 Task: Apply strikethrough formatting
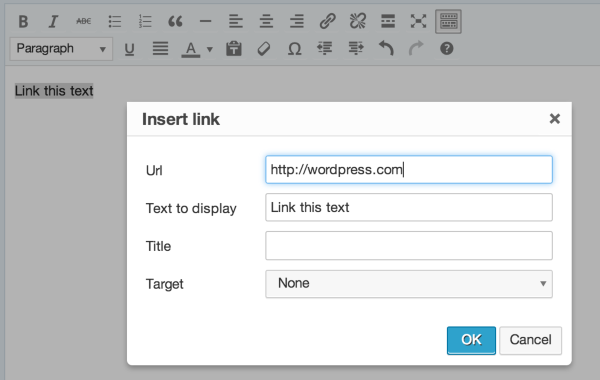click(x=83, y=21)
